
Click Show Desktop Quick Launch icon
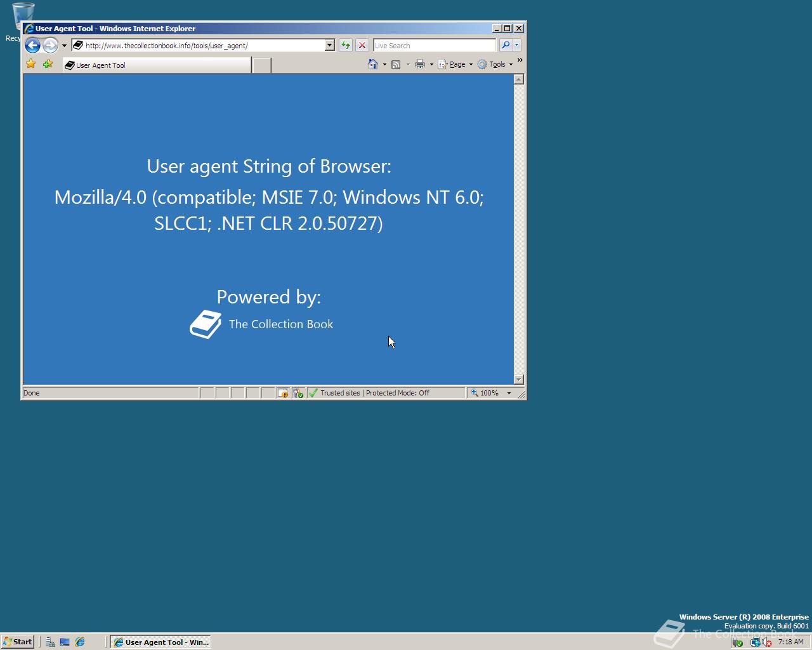(65, 642)
